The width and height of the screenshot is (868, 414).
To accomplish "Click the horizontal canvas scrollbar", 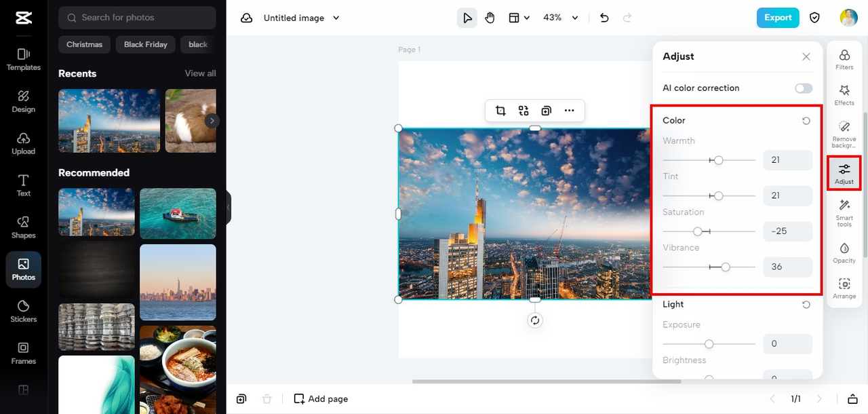I will pos(547,381).
